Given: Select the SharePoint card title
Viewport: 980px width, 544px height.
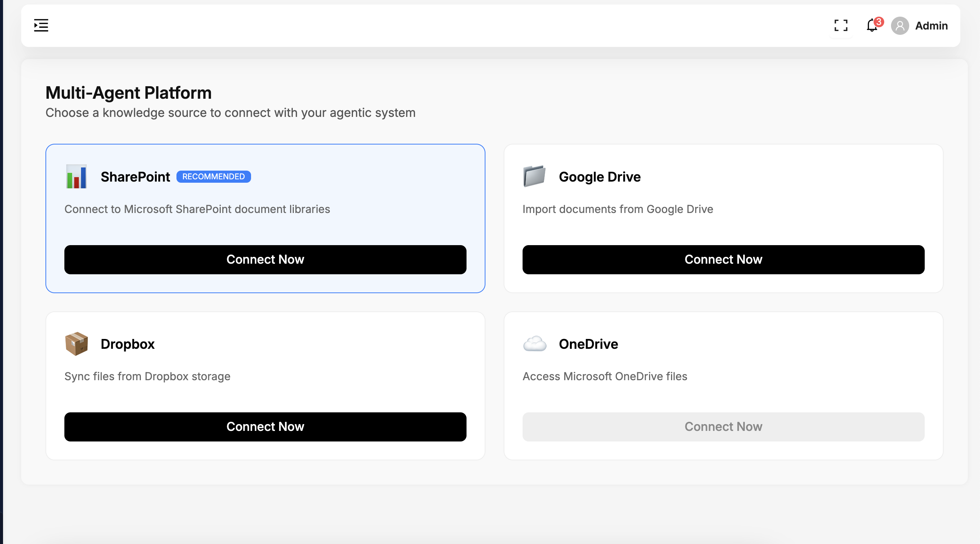Looking at the screenshot, I should pyautogui.click(x=135, y=177).
